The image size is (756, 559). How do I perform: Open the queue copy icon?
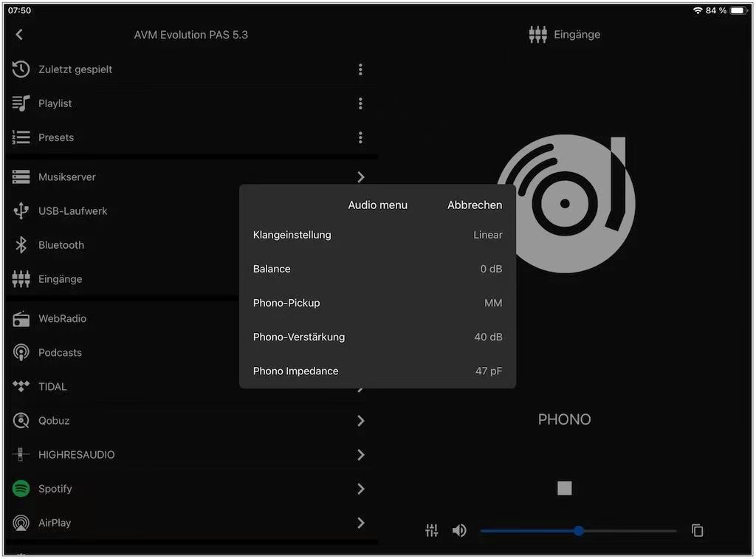(x=697, y=530)
